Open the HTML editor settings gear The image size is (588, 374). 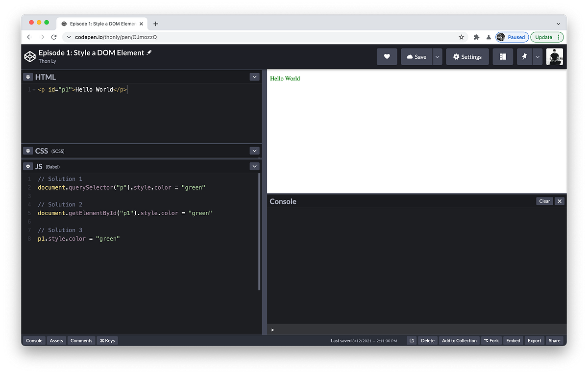tap(28, 76)
